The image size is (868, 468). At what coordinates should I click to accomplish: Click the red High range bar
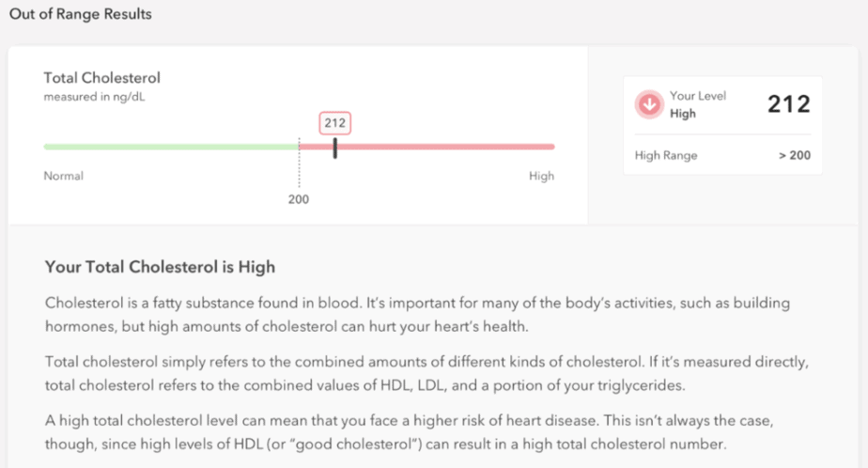tap(426, 147)
